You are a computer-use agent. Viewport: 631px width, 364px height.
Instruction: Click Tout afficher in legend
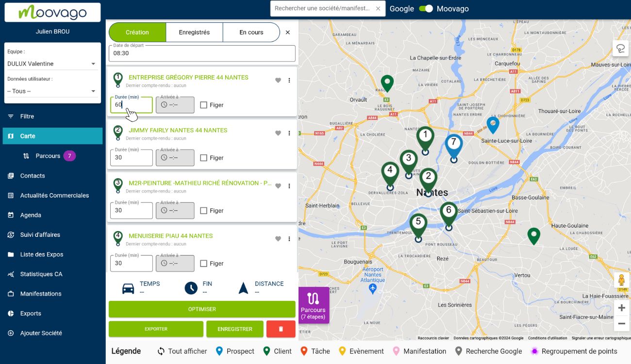point(182,351)
